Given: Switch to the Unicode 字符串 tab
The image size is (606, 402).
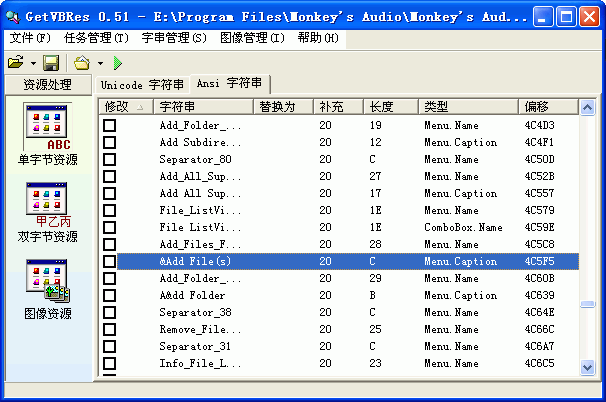Looking at the screenshot, I should coord(142,85).
